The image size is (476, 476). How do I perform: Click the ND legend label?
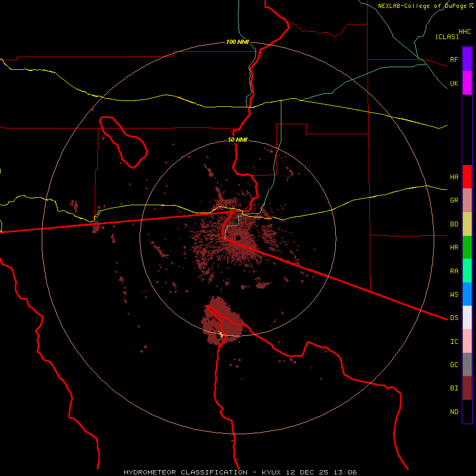tap(454, 412)
